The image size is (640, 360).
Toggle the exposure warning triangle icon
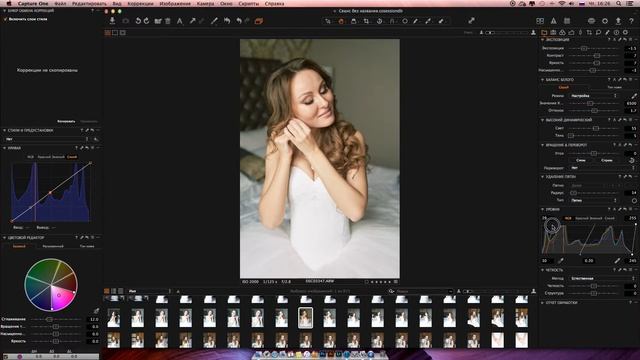click(553, 21)
